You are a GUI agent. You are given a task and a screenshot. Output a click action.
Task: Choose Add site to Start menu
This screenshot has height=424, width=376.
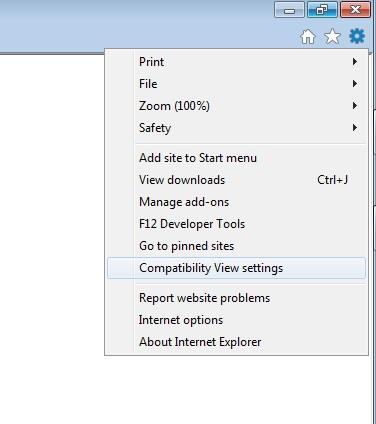tap(236, 158)
